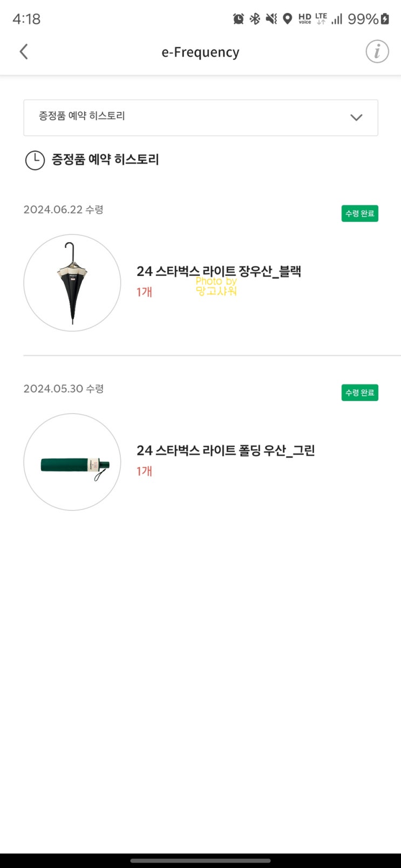This screenshot has width=401, height=868.
Task: Open the black long umbrella thumbnail
Action: click(72, 283)
